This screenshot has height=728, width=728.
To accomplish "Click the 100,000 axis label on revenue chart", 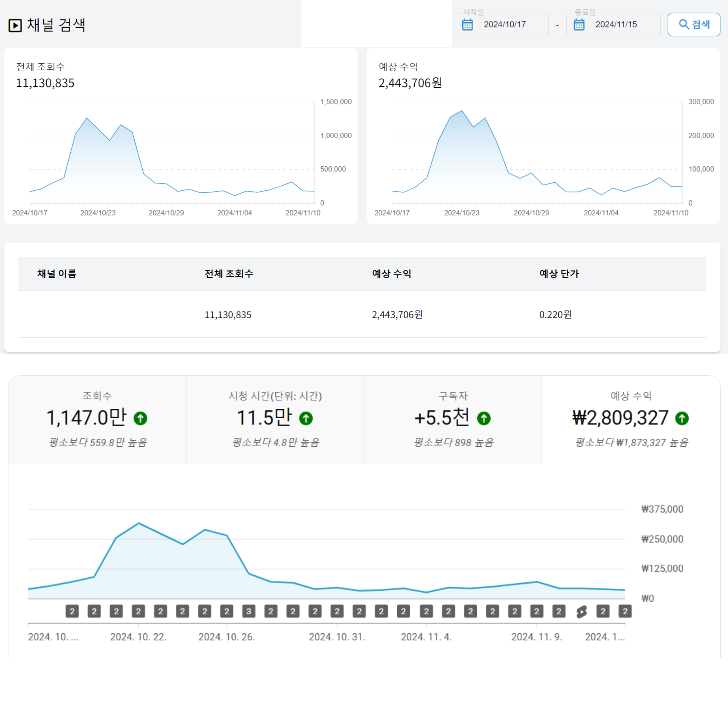I will click(x=701, y=169).
